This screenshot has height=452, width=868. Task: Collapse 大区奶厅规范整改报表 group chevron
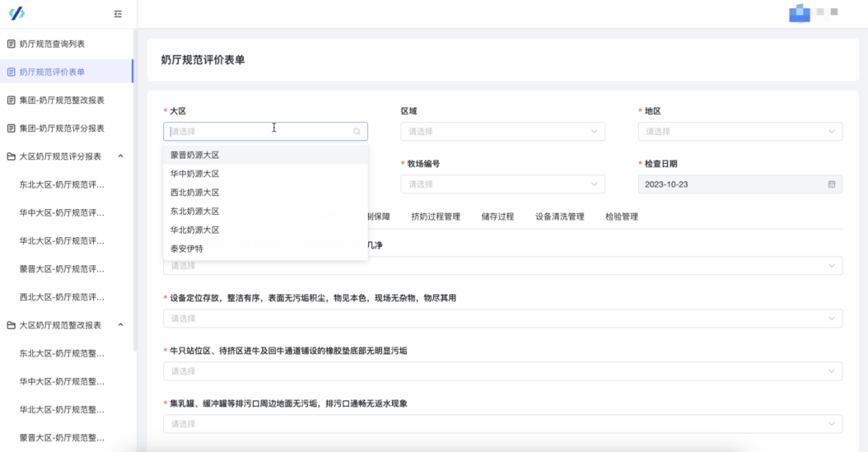121,325
